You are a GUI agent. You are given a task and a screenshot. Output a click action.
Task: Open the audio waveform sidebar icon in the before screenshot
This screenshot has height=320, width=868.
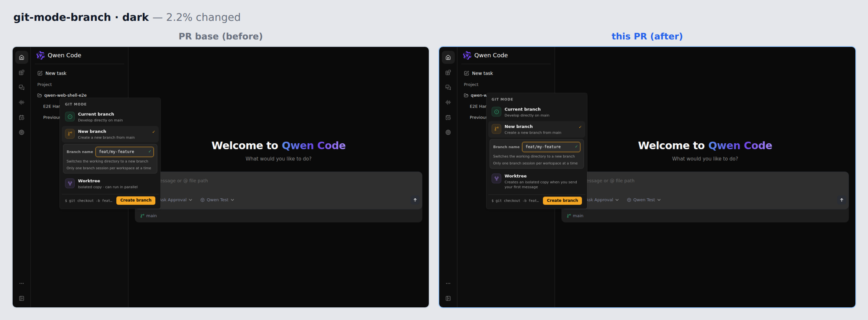22,102
